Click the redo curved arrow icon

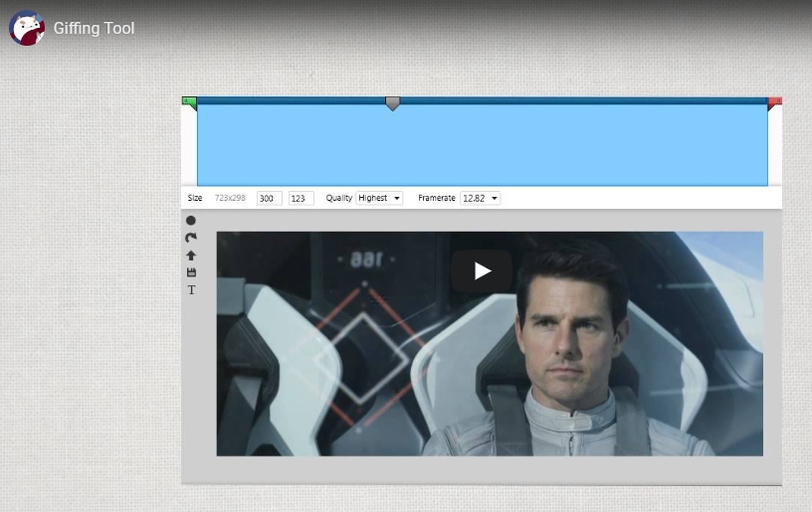191,238
